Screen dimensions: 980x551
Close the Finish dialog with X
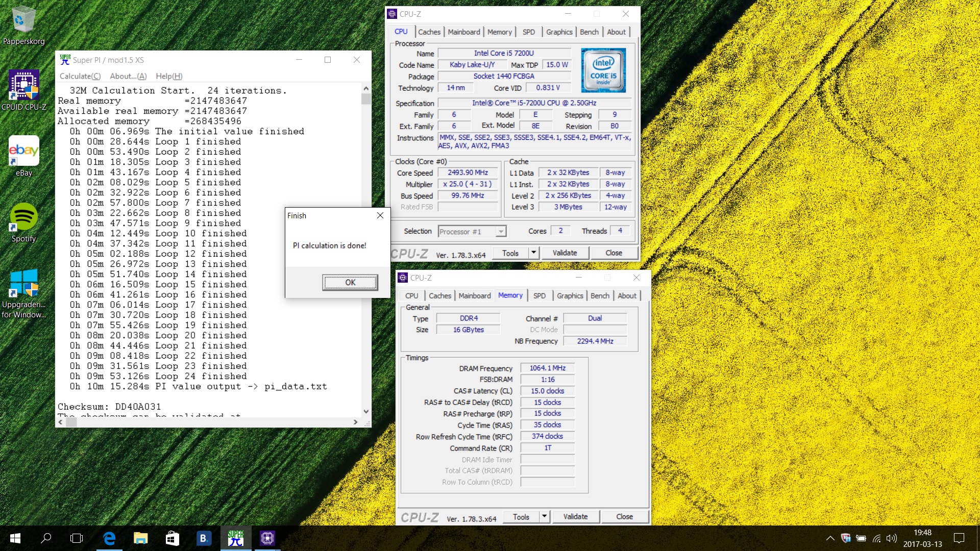(380, 215)
